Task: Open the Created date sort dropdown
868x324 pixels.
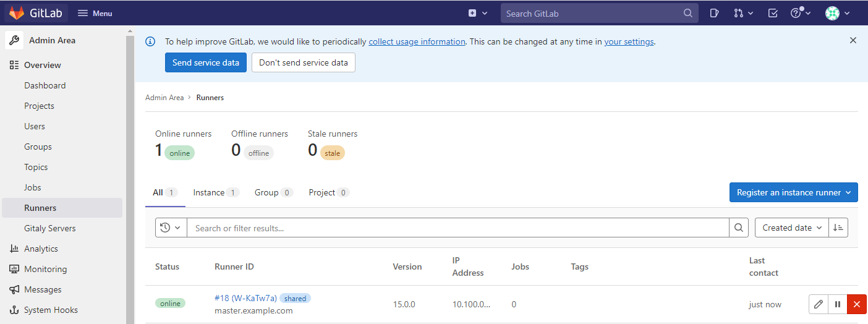Action: click(791, 228)
